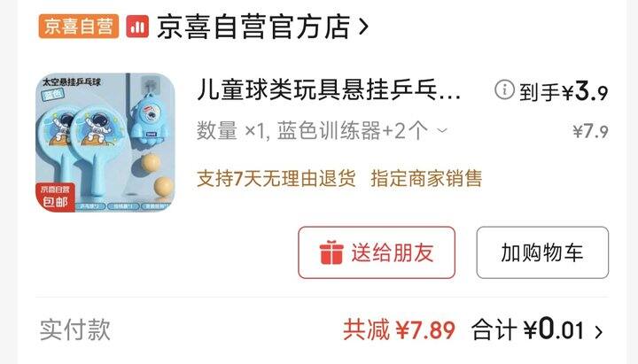Expand the store name chevron arrow

click(363, 27)
